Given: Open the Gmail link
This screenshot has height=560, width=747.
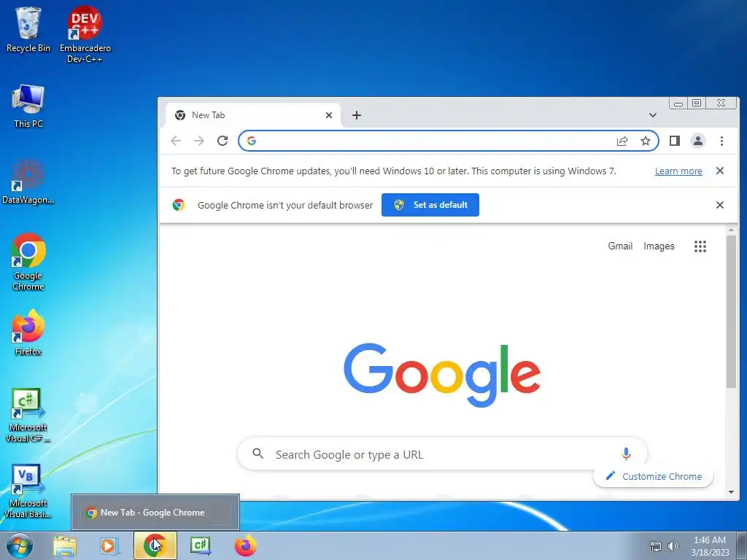Looking at the screenshot, I should tap(620, 246).
